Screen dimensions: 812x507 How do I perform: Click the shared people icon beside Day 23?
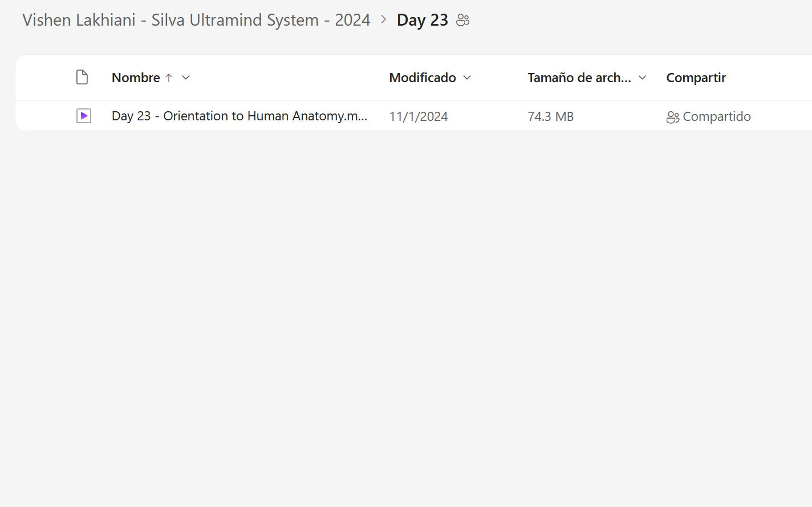[463, 21]
